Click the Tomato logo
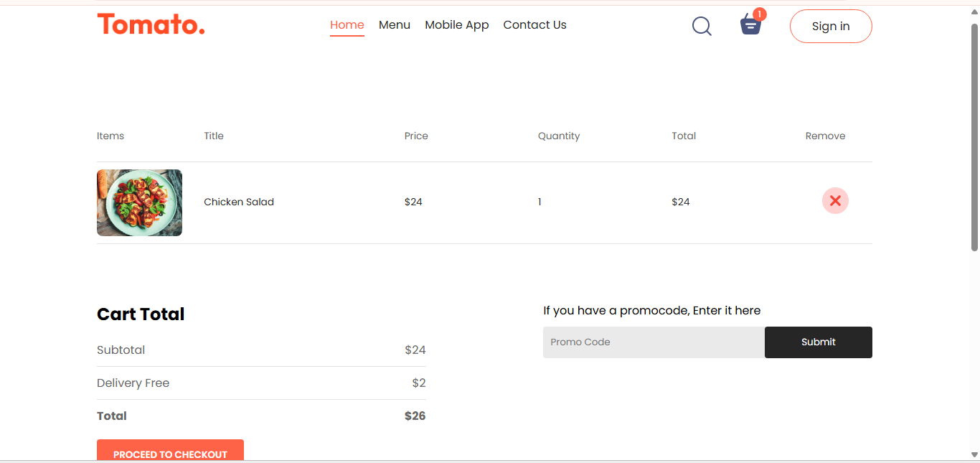Image resolution: width=980 pixels, height=463 pixels. (x=151, y=24)
